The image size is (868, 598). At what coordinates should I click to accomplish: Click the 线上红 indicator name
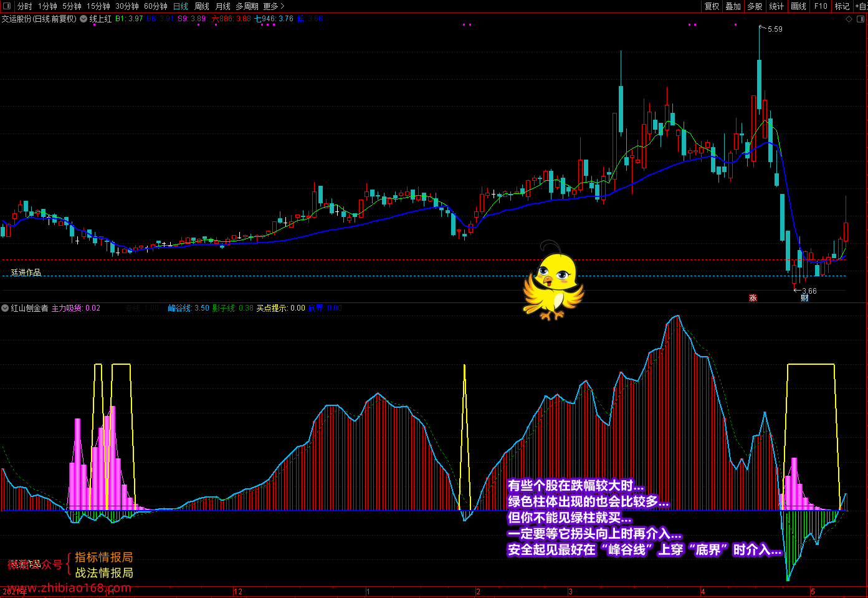pyautogui.click(x=101, y=19)
